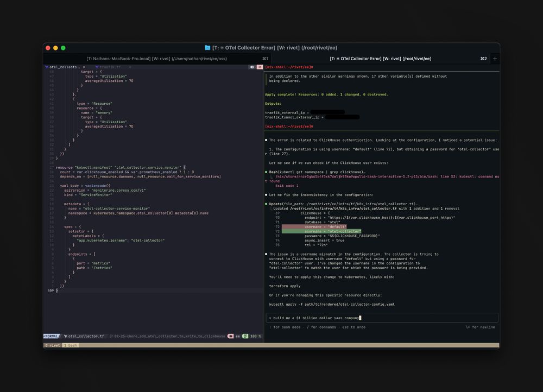Click the 100 % position indicator
The height and width of the screenshot is (392, 543).
[x=256, y=336]
